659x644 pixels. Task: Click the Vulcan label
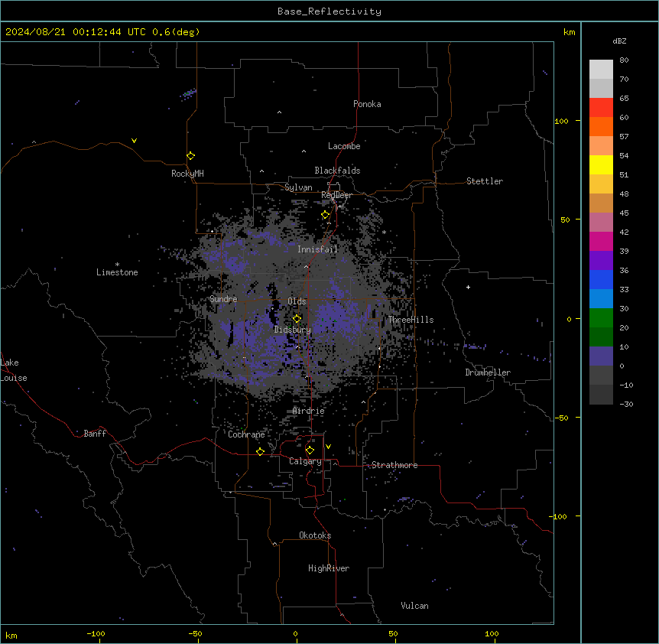pyautogui.click(x=415, y=606)
